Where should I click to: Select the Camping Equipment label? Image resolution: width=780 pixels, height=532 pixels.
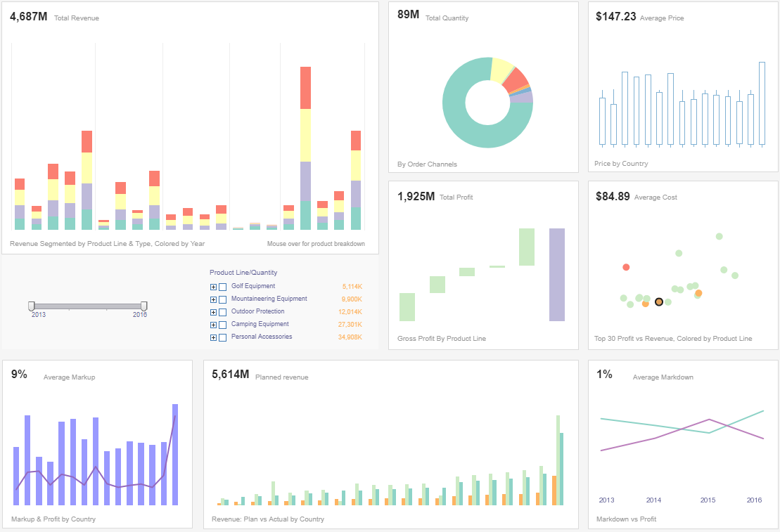click(x=260, y=324)
